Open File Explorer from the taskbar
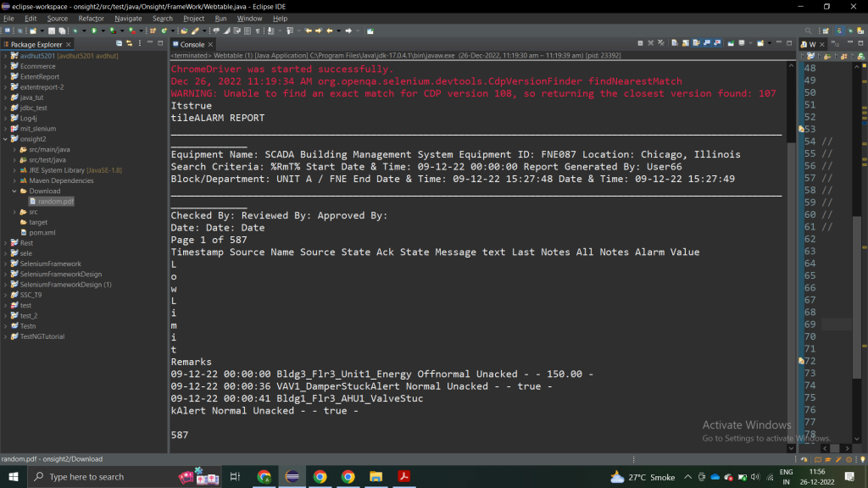The image size is (868, 488). (x=376, y=476)
